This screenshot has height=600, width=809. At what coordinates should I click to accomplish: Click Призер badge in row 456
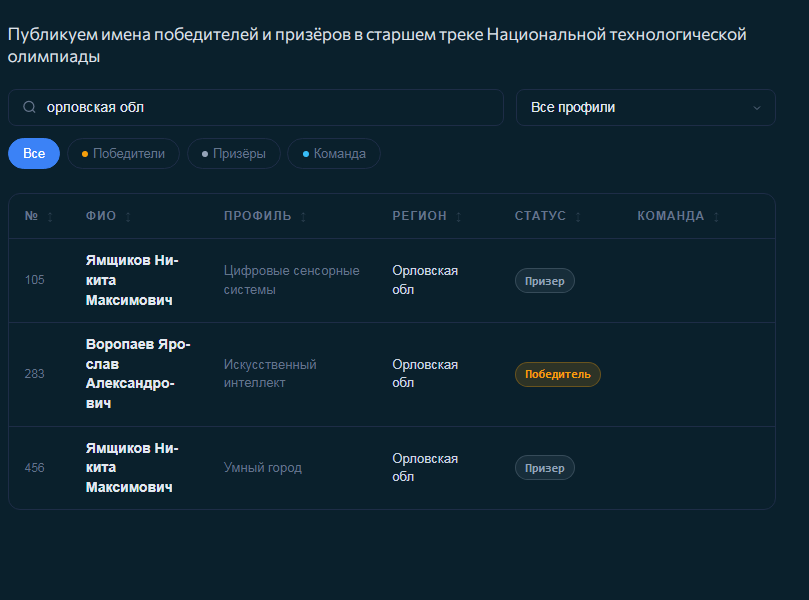click(x=545, y=468)
